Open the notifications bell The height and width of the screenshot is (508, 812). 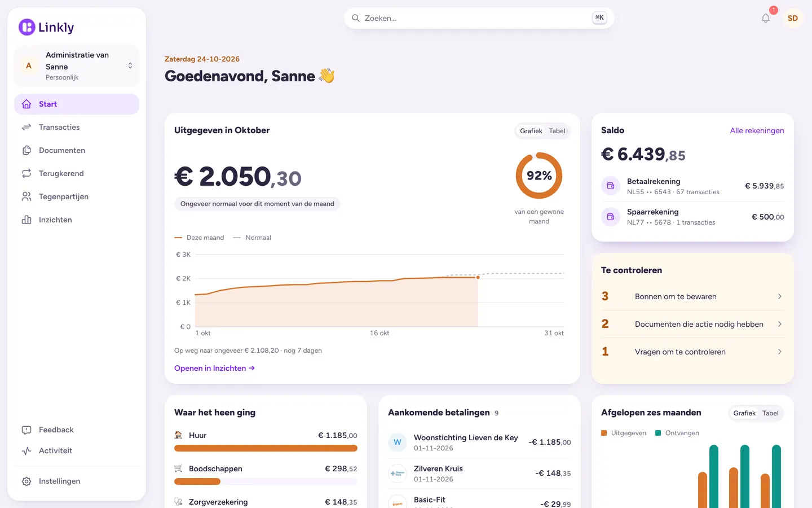coord(766,18)
